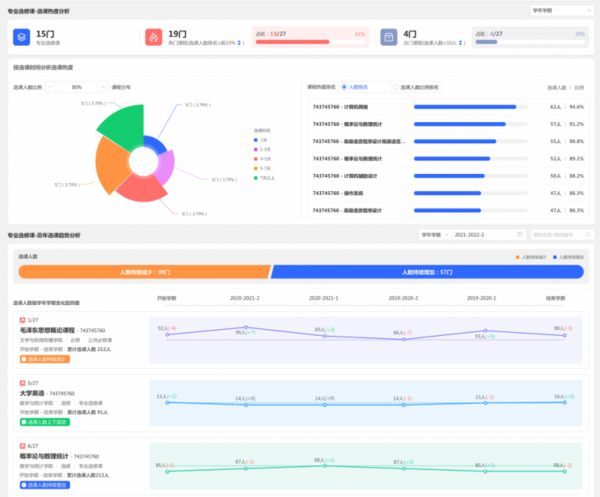Screen dimensions: 600x497
Task: Click the 计算机网络 ranking row with 62人
Action: 448,107
